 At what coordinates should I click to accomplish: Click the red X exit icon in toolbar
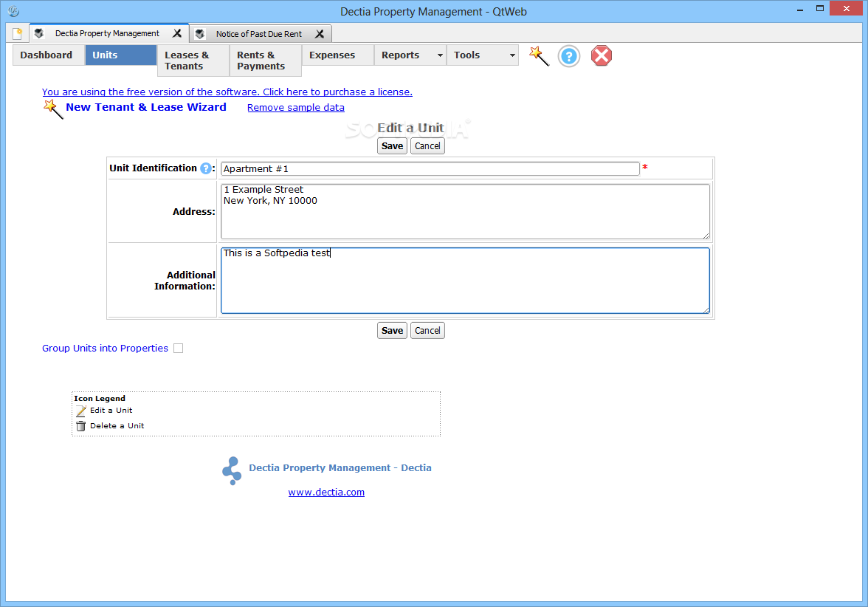coord(601,56)
